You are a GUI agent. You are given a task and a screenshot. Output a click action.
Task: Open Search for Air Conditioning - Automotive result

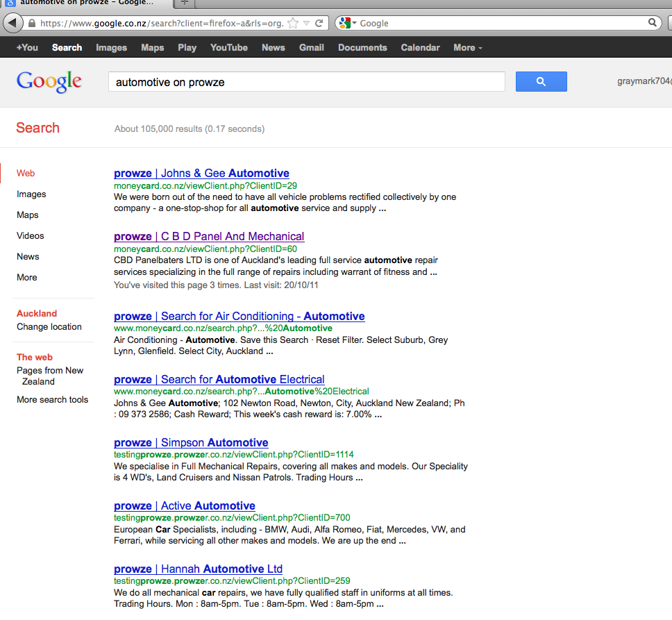(239, 316)
